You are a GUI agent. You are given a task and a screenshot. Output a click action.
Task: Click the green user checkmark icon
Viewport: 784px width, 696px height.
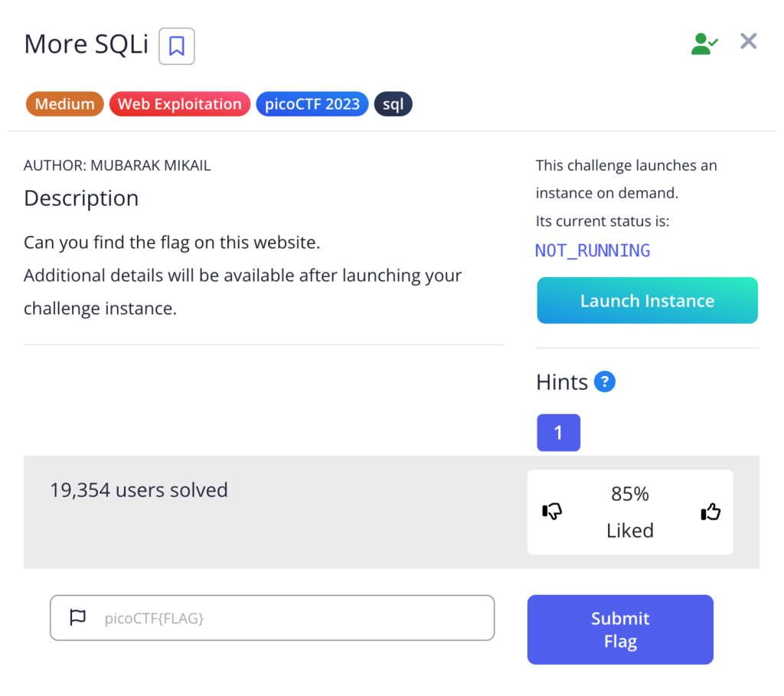tap(703, 41)
